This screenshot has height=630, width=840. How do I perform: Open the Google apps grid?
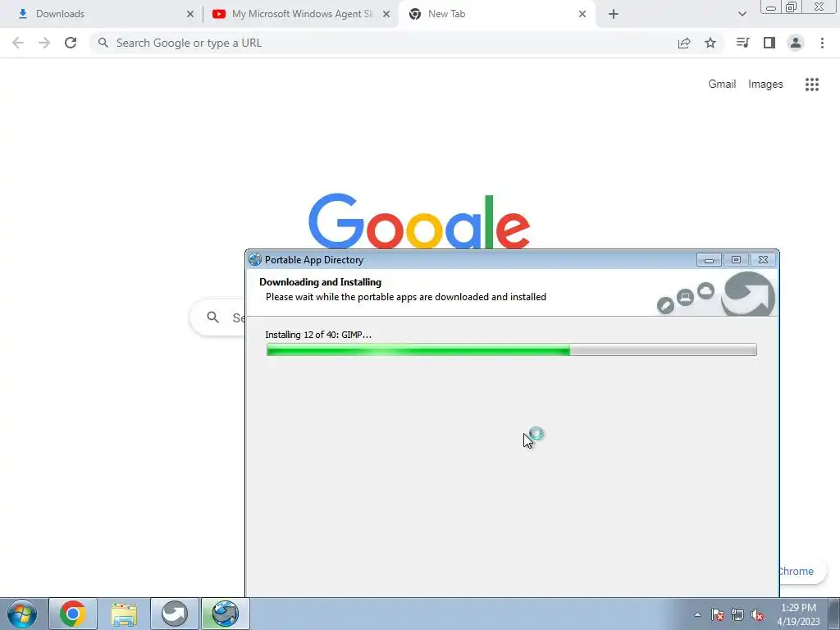click(x=812, y=84)
